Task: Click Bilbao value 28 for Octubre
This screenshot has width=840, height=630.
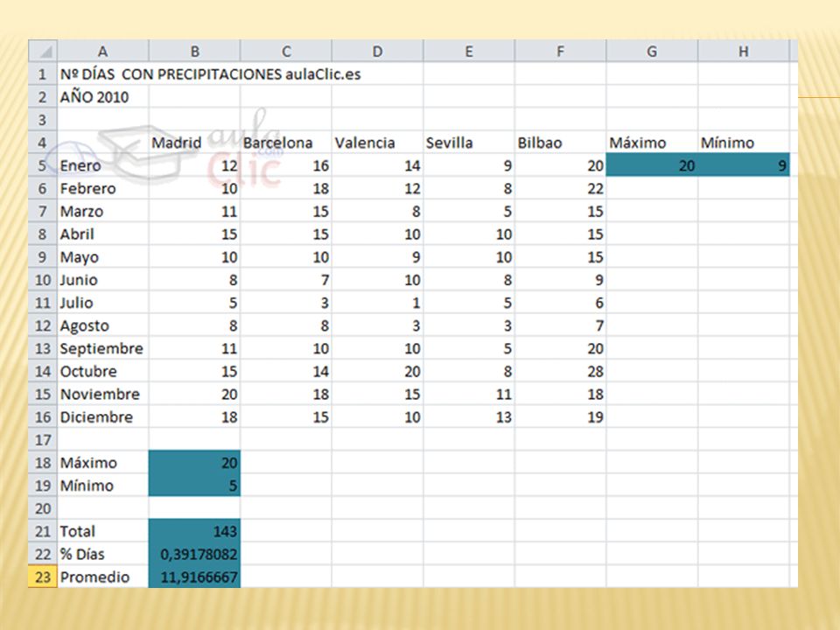Action: (560, 371)
